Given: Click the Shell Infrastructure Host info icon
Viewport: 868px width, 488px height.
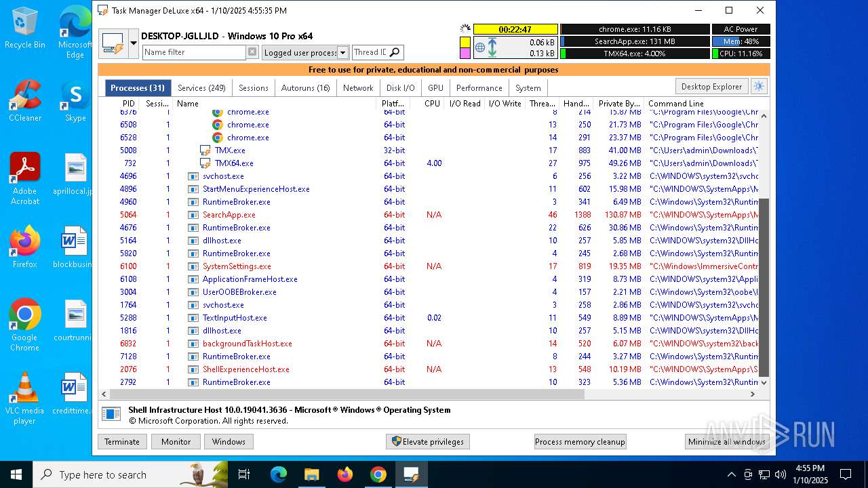Looking at the screenshot, I should pyautogui.click(x=112, y=415).
